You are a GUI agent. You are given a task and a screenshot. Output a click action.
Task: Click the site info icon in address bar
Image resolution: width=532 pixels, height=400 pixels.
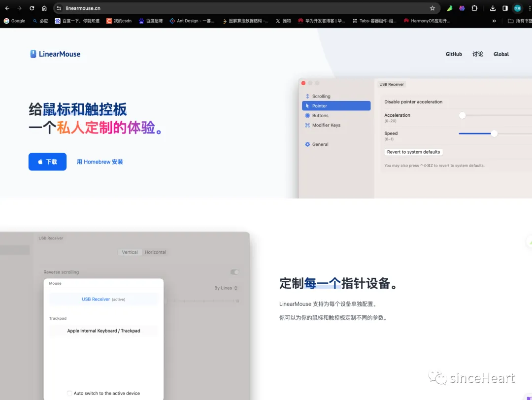tap(59, 8)
